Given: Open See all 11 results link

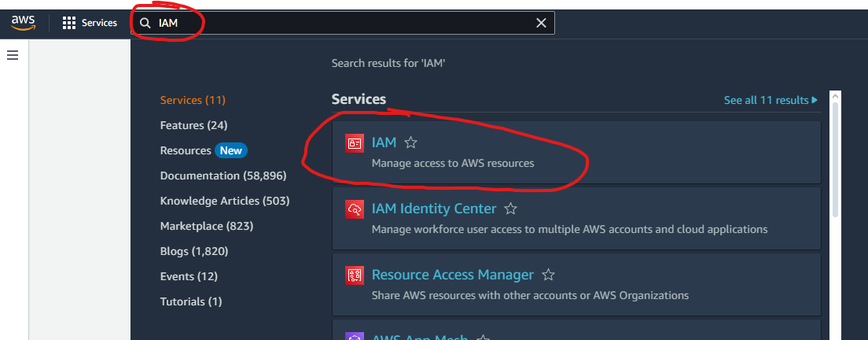Looking at the screenshot, I should (771, 100).
